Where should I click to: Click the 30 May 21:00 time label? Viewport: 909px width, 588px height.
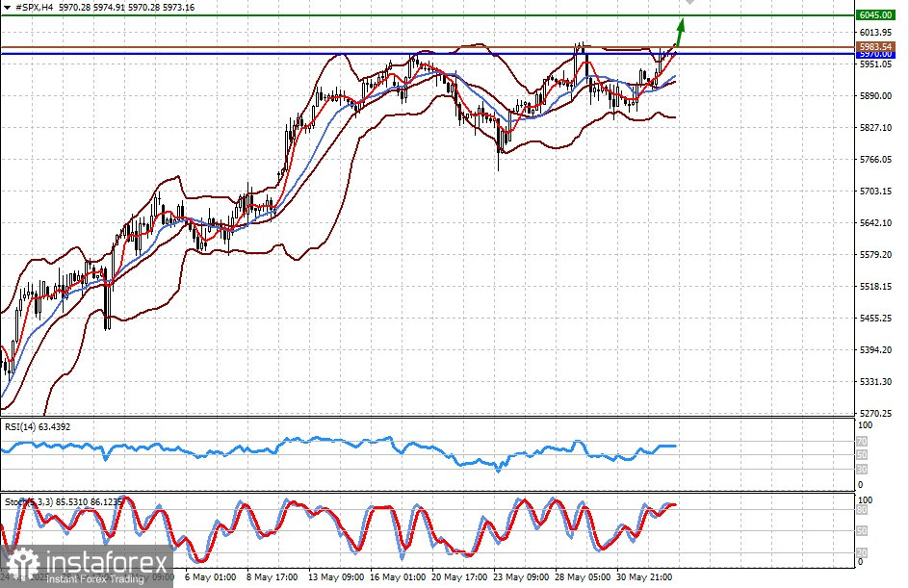[644, 577]
